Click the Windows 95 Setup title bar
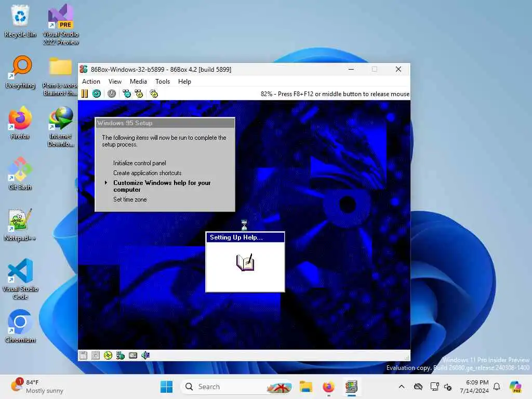 (x=165, y=123)
